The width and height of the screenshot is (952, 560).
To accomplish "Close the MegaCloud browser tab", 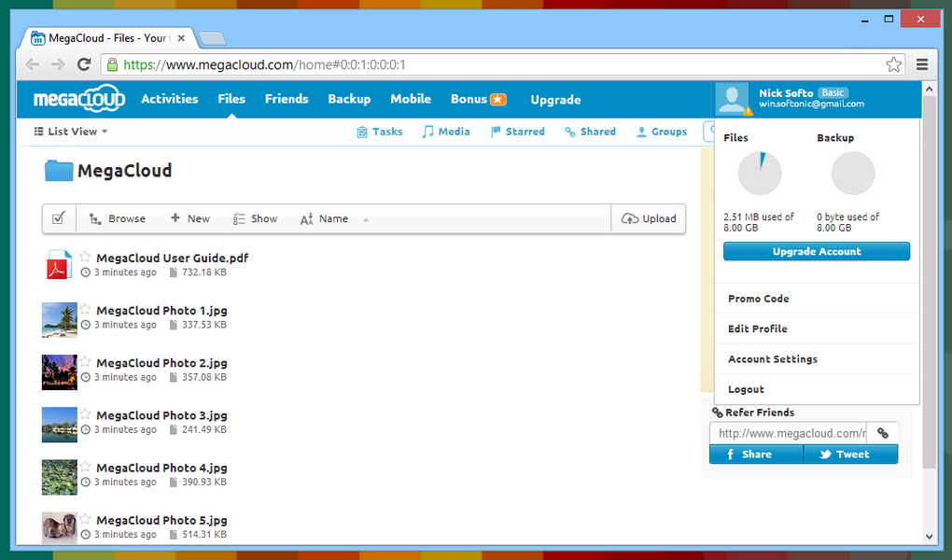I will click(181, 38).
